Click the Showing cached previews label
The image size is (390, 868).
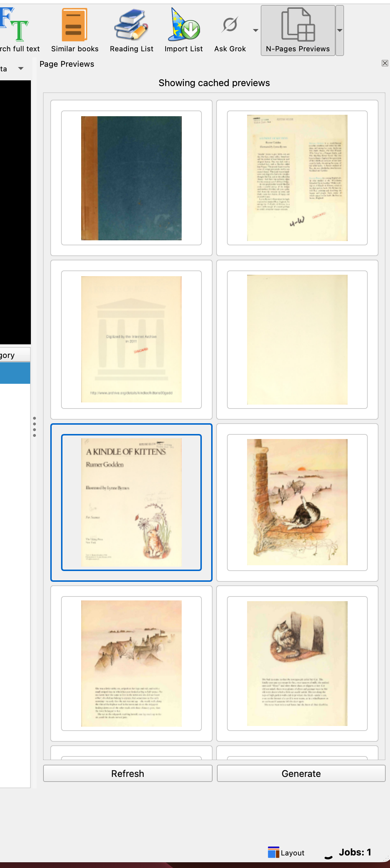point(214,83)
